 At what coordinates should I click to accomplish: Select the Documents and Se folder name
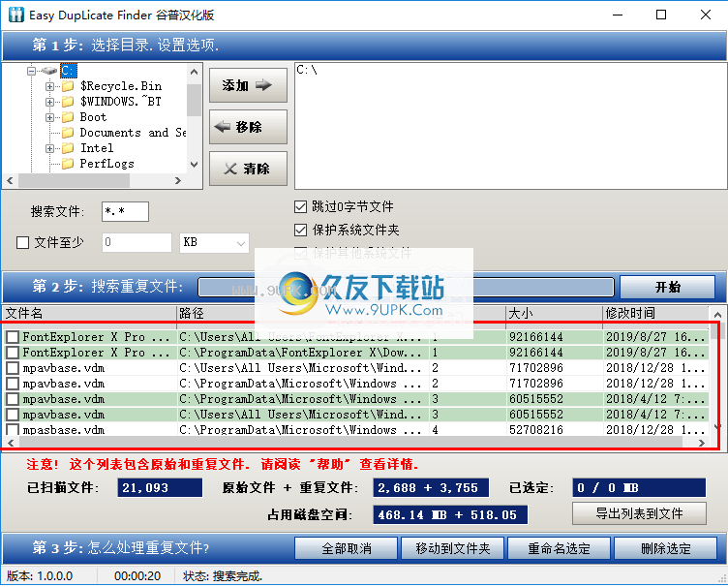tap(133, 133)
